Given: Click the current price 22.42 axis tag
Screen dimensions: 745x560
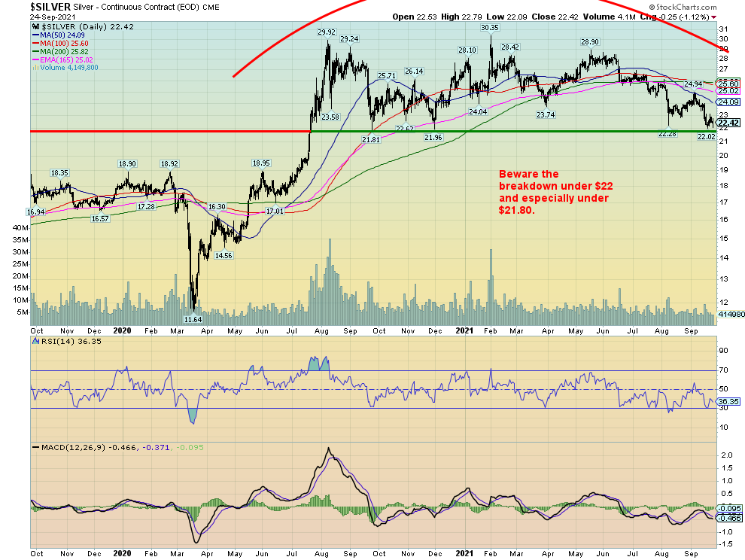Looking at the screenshot, I should [728, 123].
